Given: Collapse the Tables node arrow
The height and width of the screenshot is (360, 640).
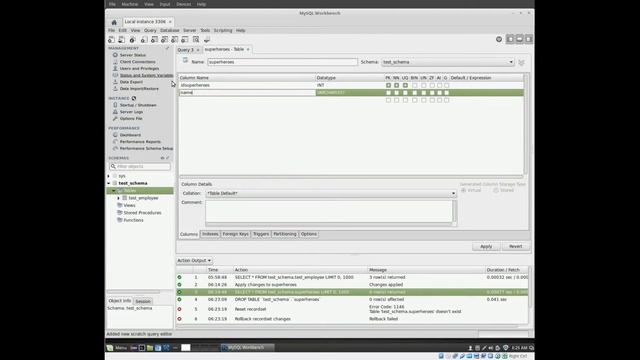Looking at the screenshot, I should [113, 191].
